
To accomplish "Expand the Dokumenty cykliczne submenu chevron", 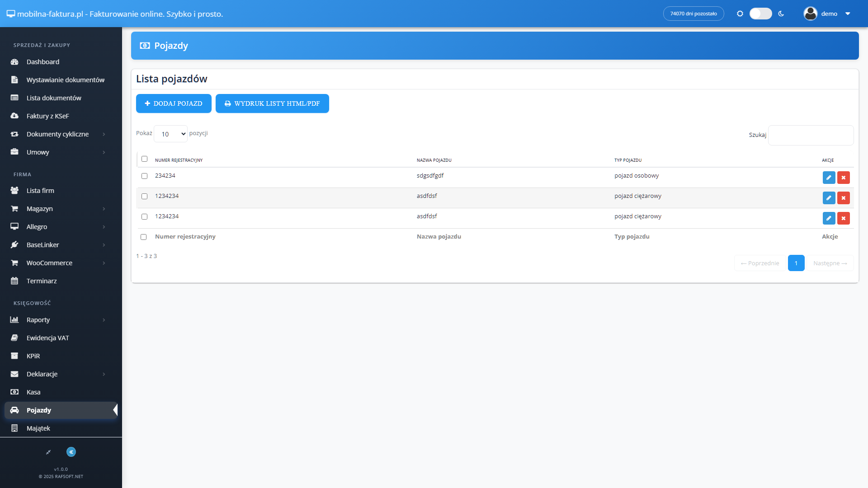I will coord(104,134).
